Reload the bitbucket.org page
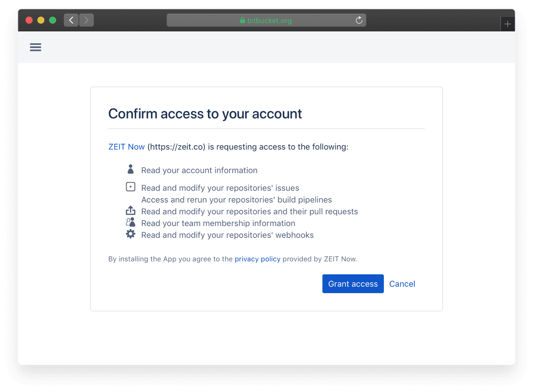The height and width of the screenshot is (392, 533). pos(359,20)
